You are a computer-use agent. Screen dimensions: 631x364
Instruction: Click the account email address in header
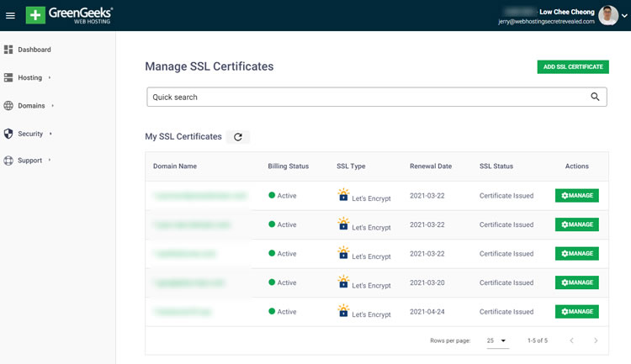pyautogui.click(x=546, y=22)
